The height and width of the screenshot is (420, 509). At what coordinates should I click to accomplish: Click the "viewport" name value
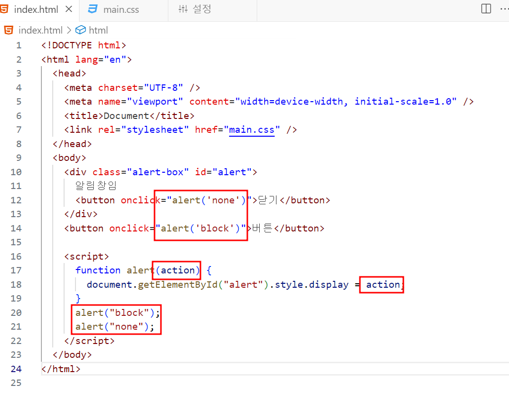(155, 102)
